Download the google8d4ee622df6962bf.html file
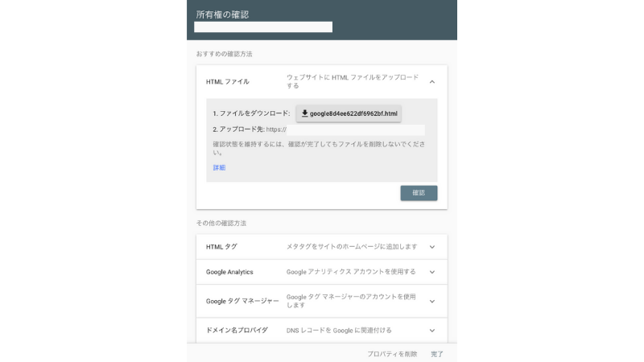Screen dimensions: 644x362 click(x=349, y=113)
